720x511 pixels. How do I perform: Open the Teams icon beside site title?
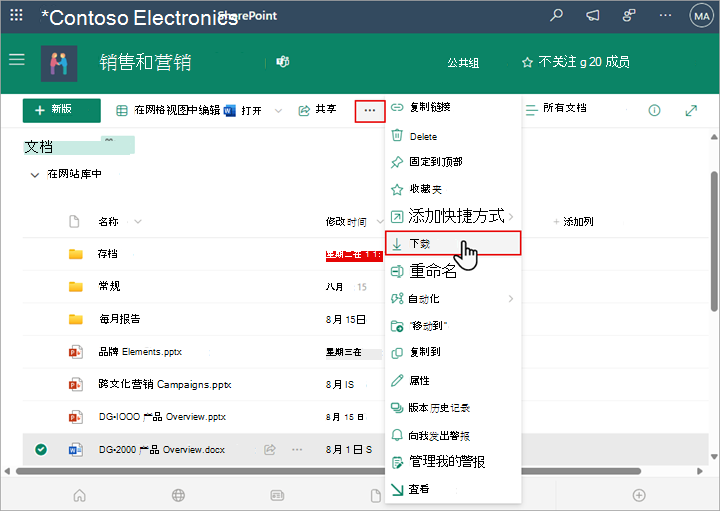282,62
